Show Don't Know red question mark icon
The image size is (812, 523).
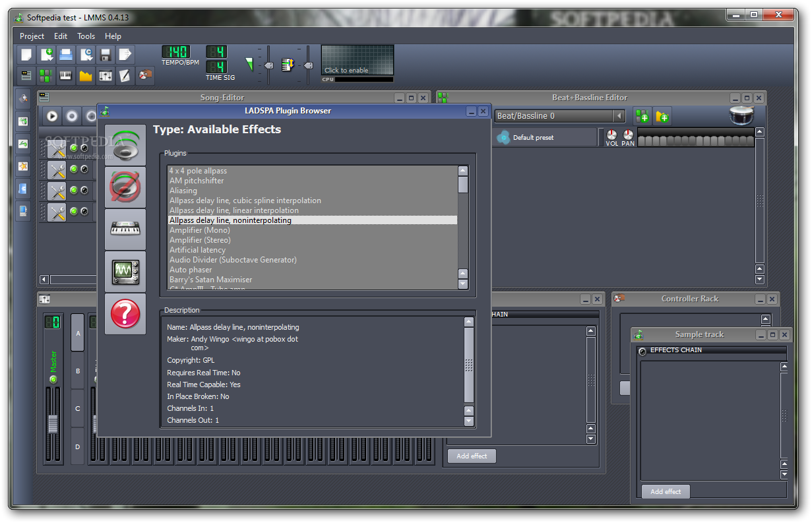click(x=125, y=313)
